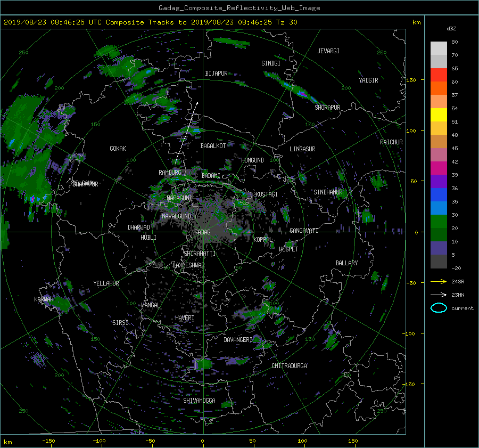
Task: Click the NARAGUND city label
Action: [x=180, y=198]
